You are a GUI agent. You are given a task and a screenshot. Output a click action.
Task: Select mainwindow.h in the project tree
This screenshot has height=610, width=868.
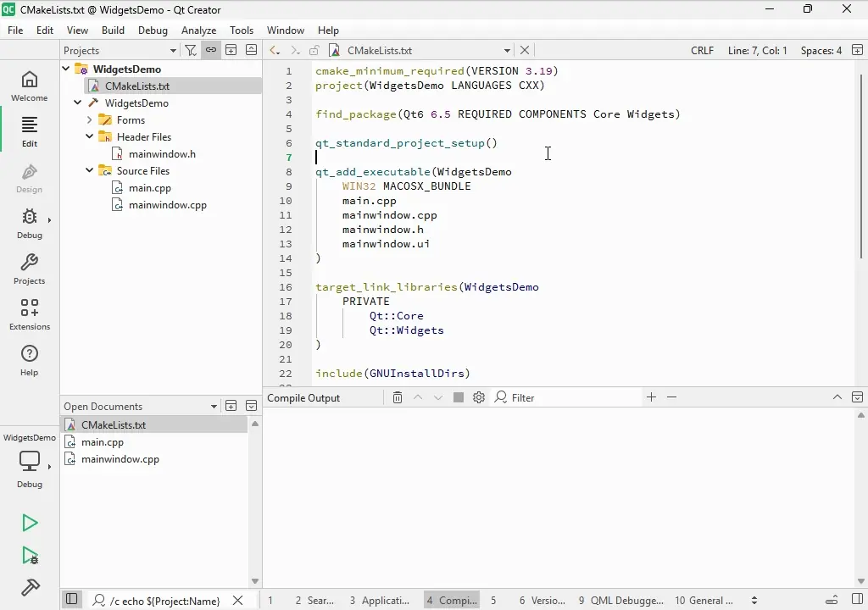click(161, 154)
